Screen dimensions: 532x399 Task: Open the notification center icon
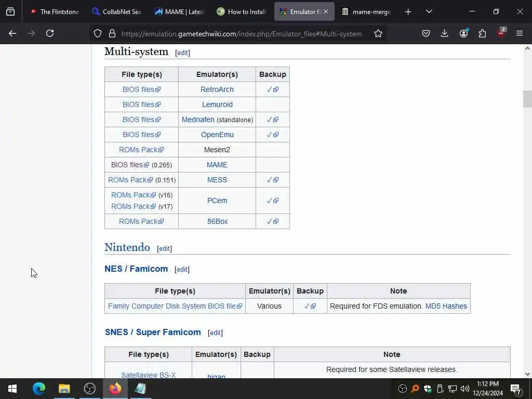point(515,389)
